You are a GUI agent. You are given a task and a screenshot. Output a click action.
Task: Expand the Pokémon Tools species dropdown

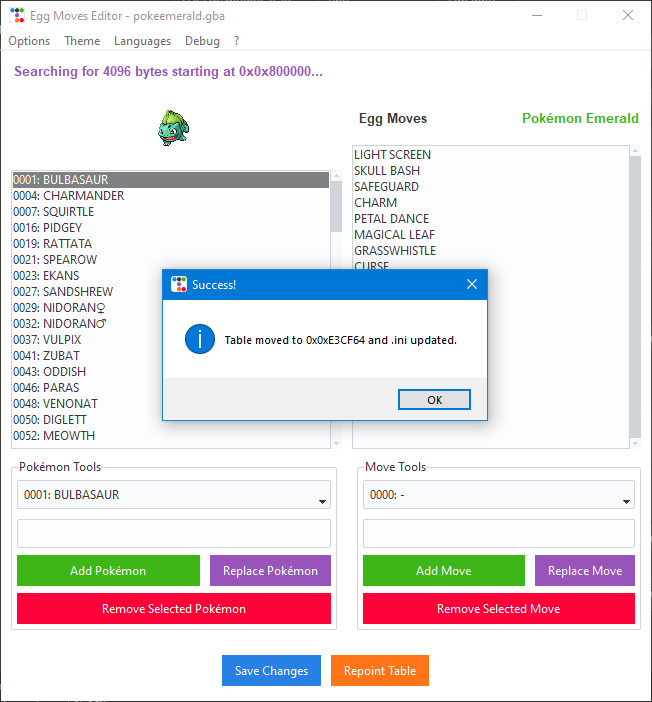coord(173,495)
